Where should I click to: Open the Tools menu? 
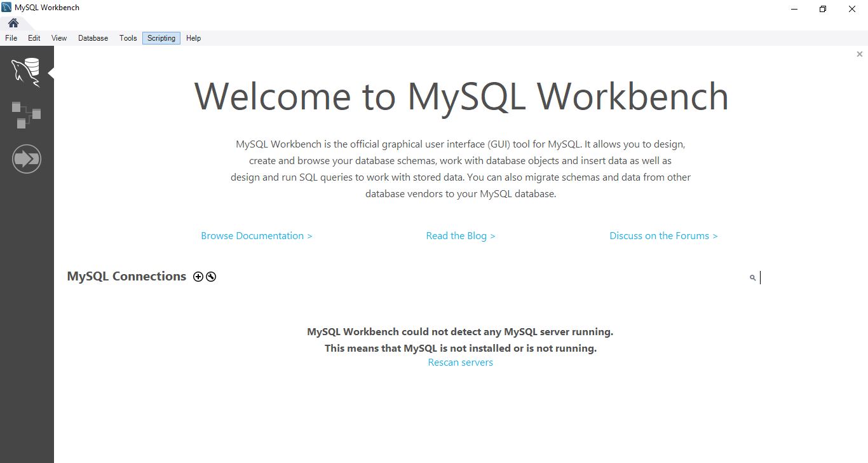click(128, 38)
